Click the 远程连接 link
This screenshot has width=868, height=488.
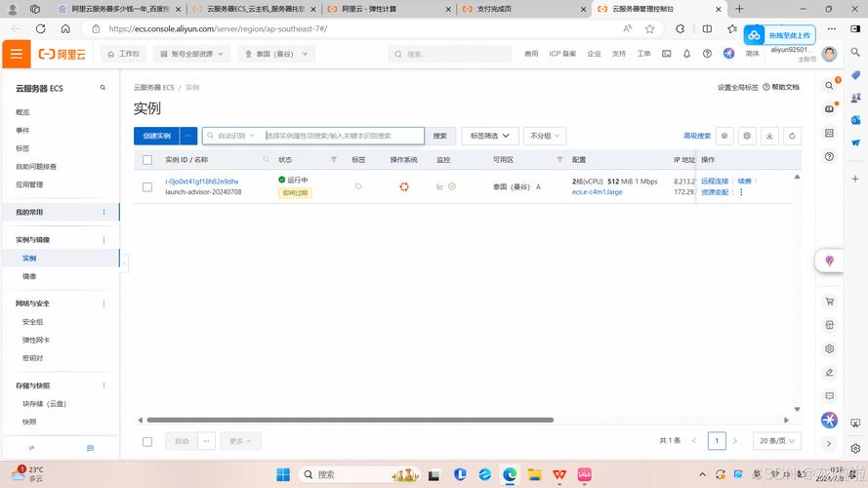click(715, 181)
